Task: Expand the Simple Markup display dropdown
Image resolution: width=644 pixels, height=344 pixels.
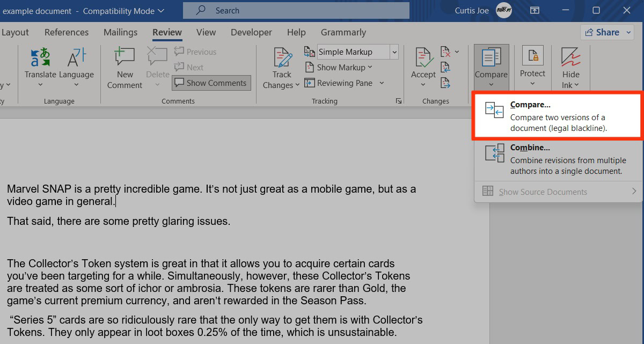Action: click(394, 52)
